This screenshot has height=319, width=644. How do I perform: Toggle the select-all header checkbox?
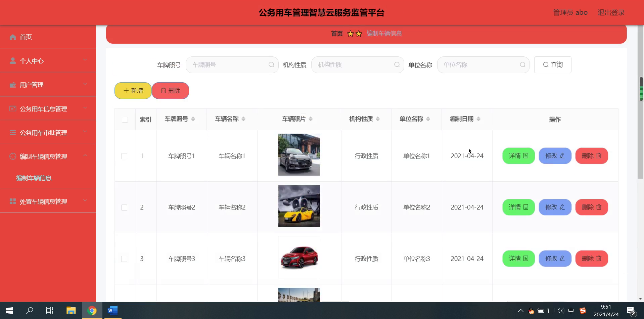[125, 120]
